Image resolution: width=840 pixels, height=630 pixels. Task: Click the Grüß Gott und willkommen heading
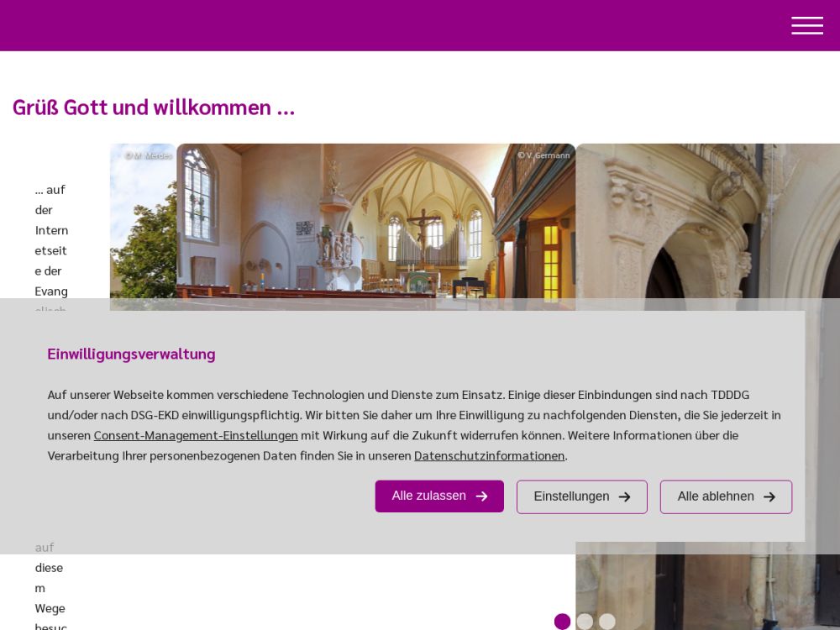coord(154,108)
